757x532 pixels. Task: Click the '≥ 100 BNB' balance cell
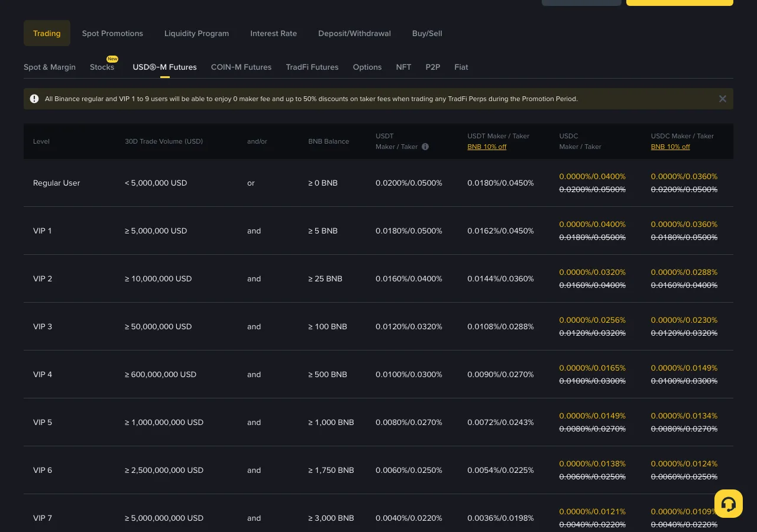pyautogui.click(x=328, y=326)
